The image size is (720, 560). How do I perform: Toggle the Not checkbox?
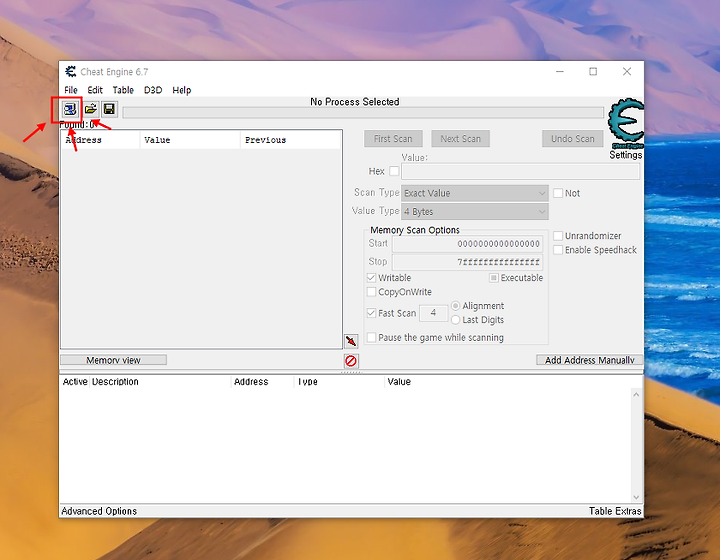558,193
